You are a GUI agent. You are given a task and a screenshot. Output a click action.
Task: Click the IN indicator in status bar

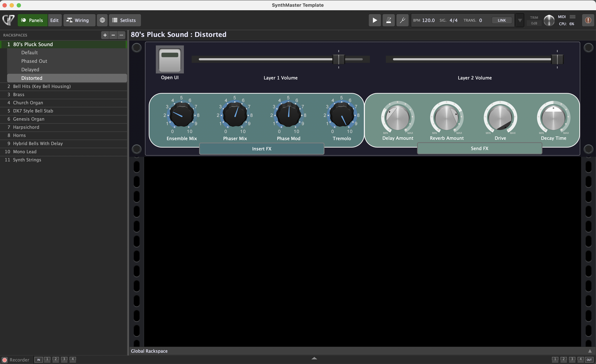39,360
